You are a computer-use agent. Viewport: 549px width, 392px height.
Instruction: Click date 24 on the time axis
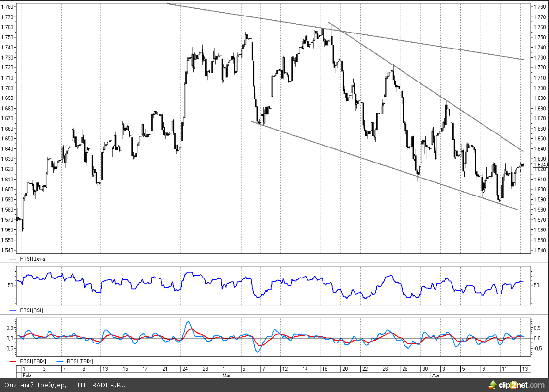coord(185,369)
